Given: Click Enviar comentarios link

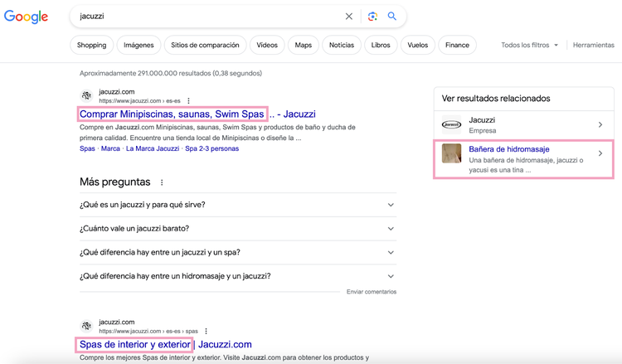Looking at the screenshot, I should click(372, 292).
